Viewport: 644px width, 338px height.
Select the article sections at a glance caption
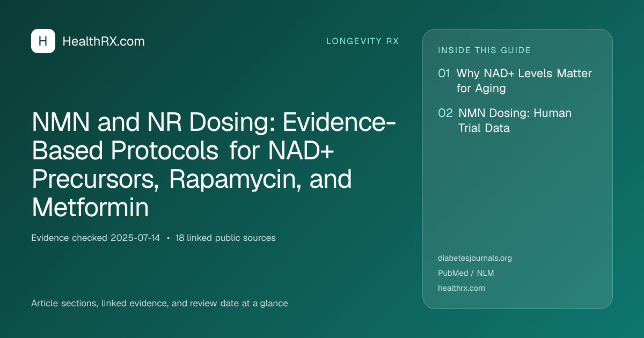coord(159,303)
